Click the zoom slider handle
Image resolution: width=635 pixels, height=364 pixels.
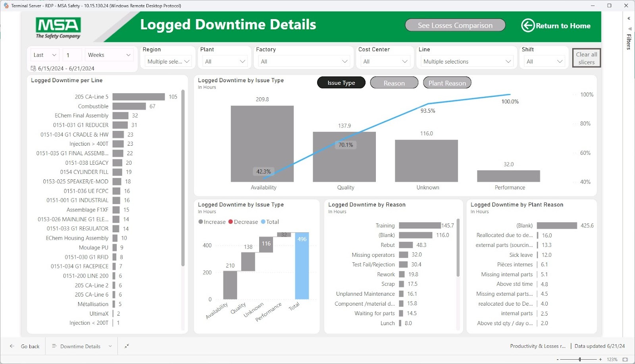(580, 359)
